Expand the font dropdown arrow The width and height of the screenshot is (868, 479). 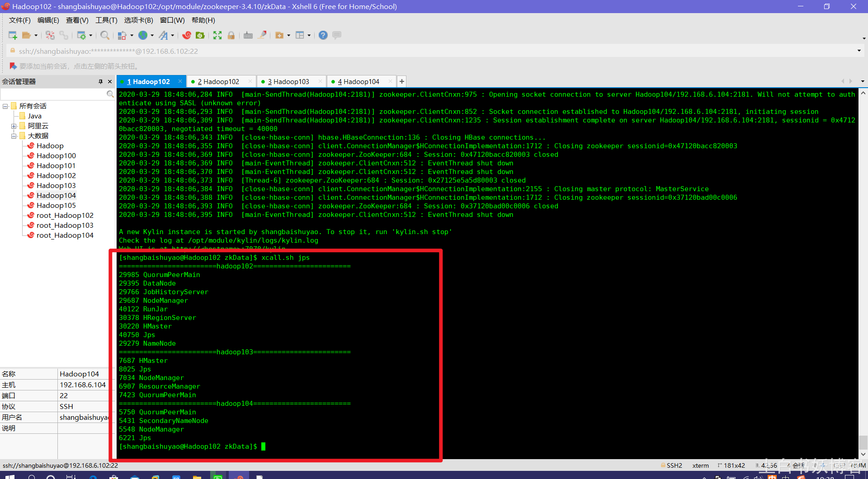tap(172, 35)
